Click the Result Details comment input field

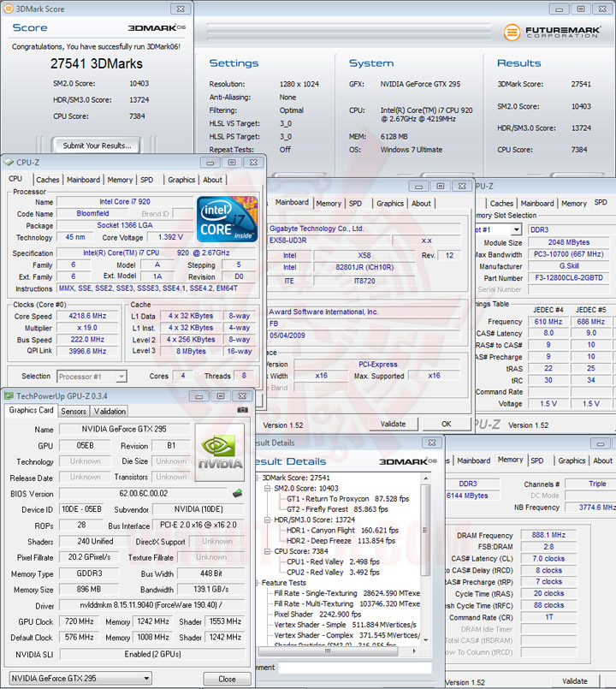[355, 668]
